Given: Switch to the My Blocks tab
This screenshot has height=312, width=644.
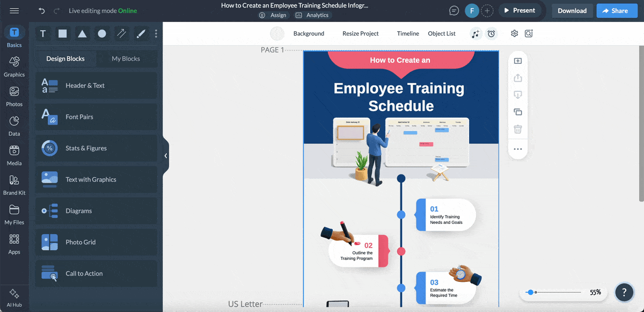Looking at the screenshot, I should click(127, 59).
